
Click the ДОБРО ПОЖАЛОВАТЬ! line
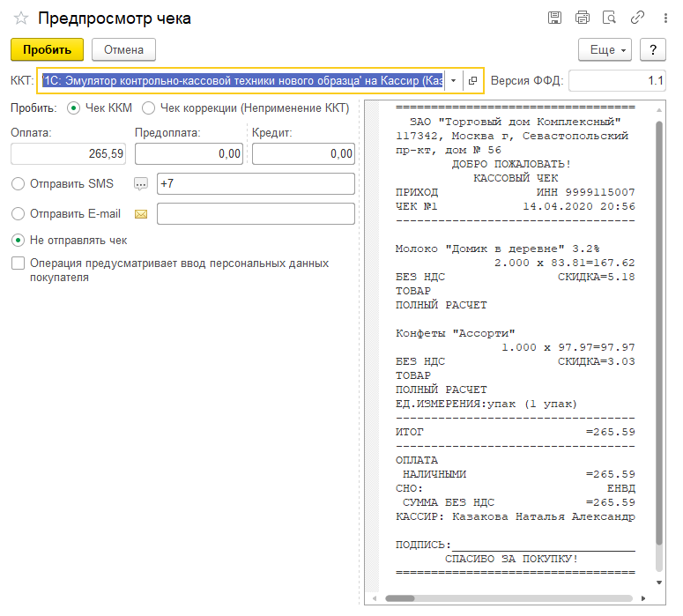[511, 164]
